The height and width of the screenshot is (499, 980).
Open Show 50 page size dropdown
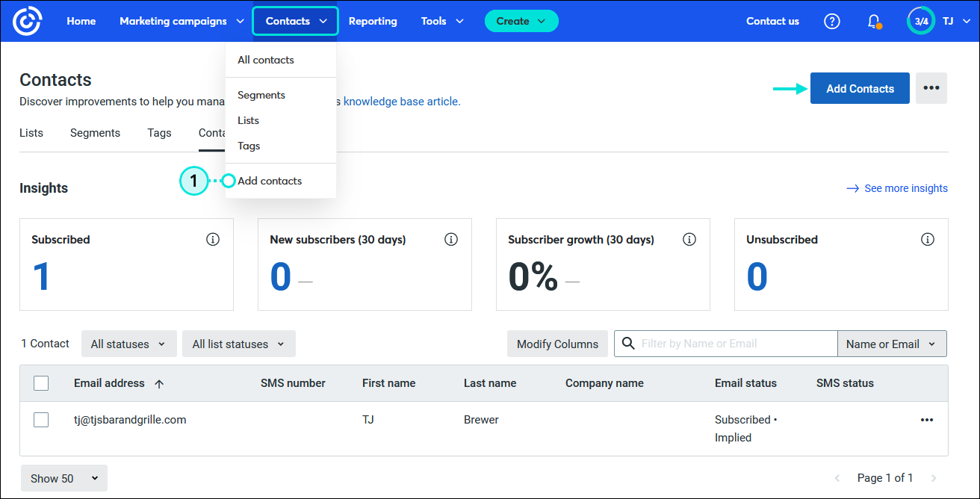click(64, 478)
